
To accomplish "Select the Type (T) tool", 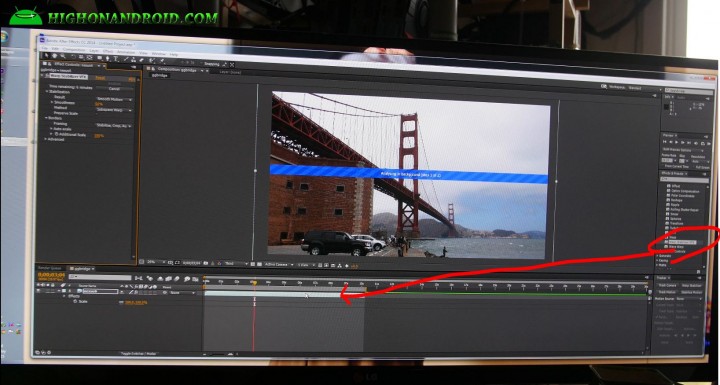I will click(116, 59).
